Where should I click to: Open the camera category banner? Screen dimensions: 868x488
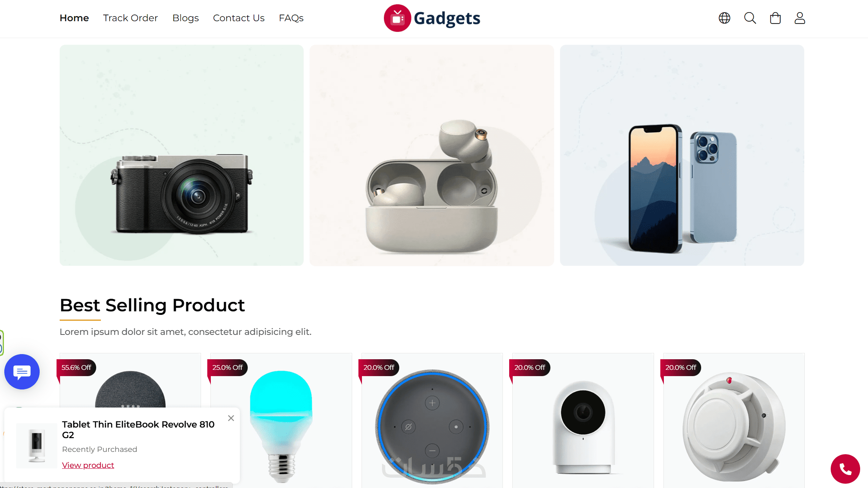click(x=181, y=155)
